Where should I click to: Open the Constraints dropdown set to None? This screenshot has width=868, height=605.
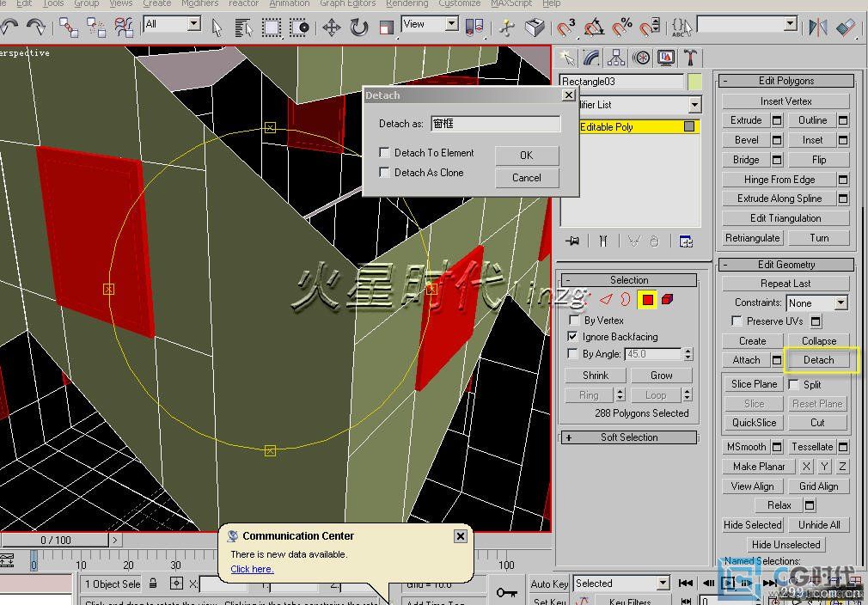click(x=840, y=302)
